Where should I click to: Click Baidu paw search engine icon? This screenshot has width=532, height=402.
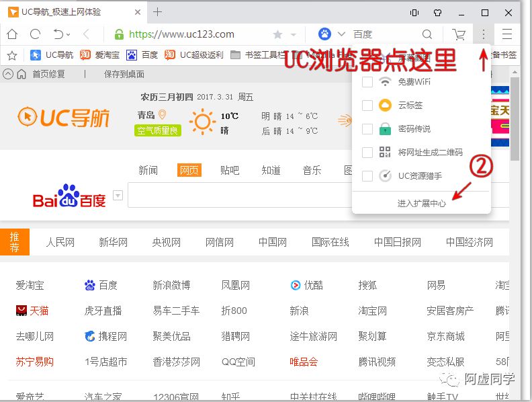pyautogui.click(x=324, y=34)
